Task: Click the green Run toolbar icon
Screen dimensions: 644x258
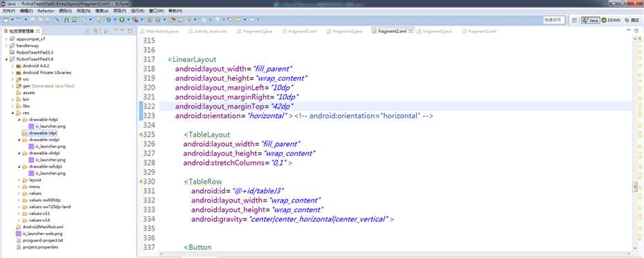Action: pos(122,19)
